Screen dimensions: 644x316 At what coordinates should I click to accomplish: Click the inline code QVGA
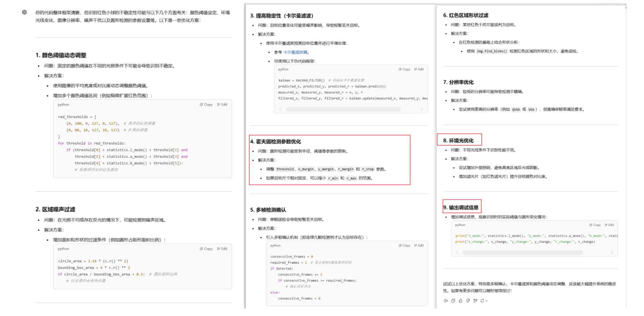[516, 109]
